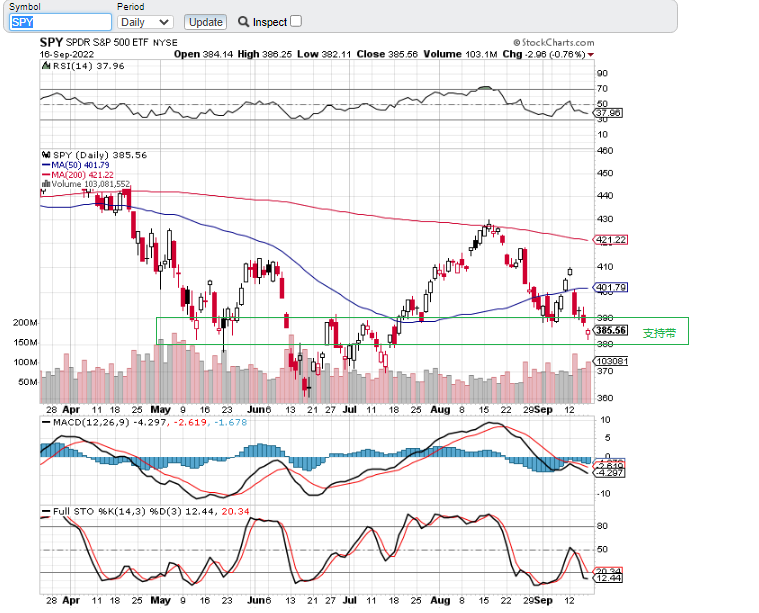The height and width of the screenshot is (613, 759).
Task: Click the magnifier Inspect icon
Action: tap(243, 22)
